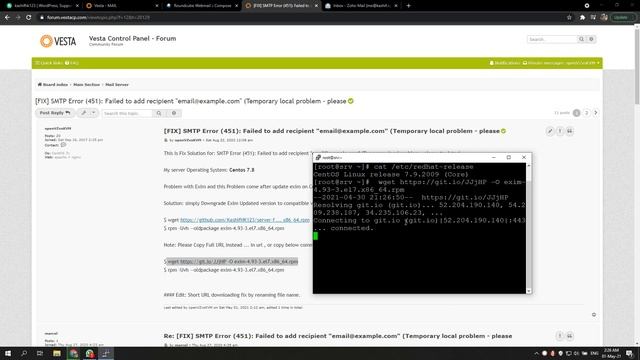This screenshot has height=360, width=640.
Task: Click the forum Search input field
Action: (x=552, y=39)
